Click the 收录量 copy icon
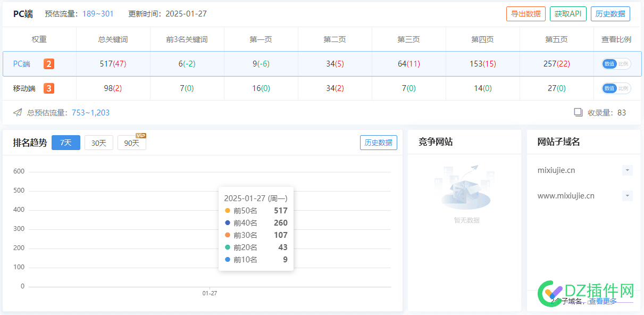Image resolution: width=644 pixels, height=315 pixels. pyautogui.click(x=578, y=112)
